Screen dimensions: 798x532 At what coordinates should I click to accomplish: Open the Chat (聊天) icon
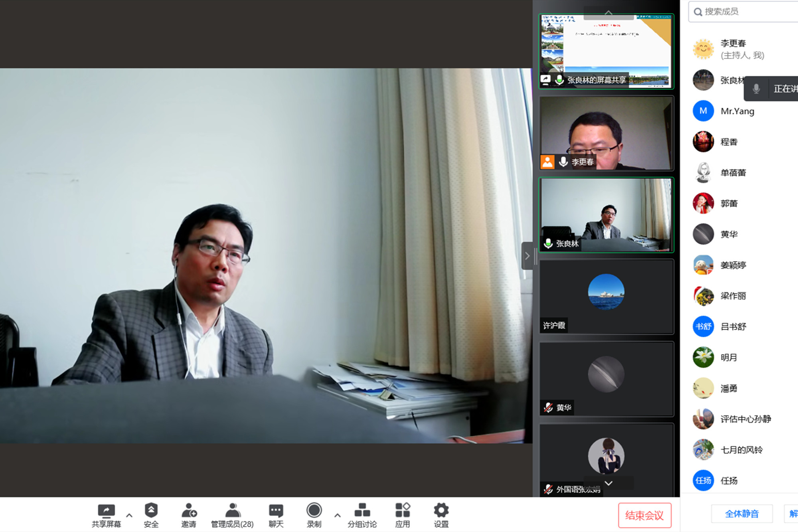pyautogui.click(x=276, y=510)
